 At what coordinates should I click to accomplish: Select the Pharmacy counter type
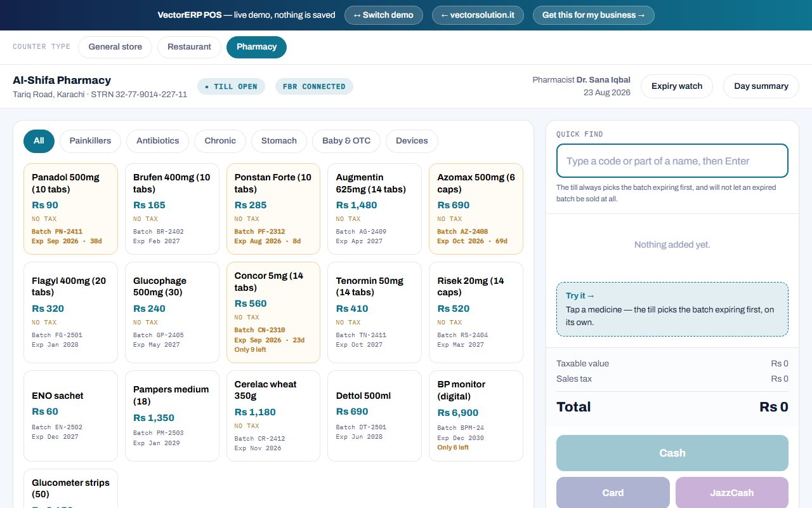click(256, 47)
